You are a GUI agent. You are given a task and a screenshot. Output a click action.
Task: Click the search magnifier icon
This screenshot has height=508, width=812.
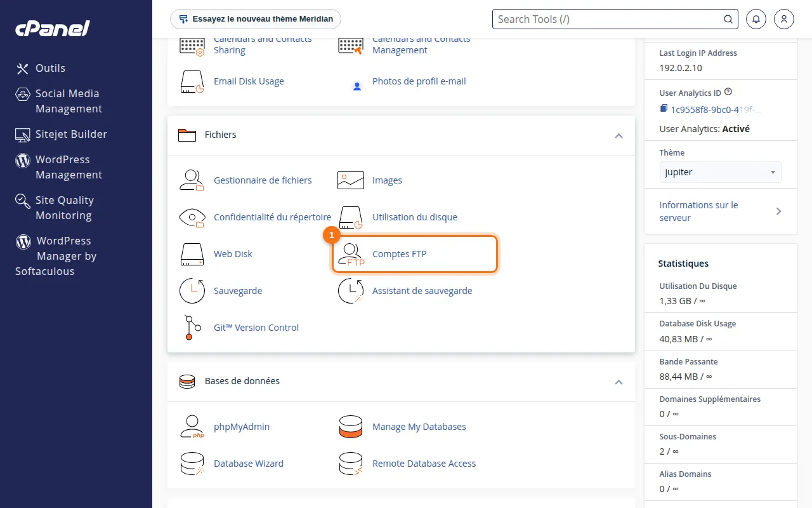click(728, 19)
